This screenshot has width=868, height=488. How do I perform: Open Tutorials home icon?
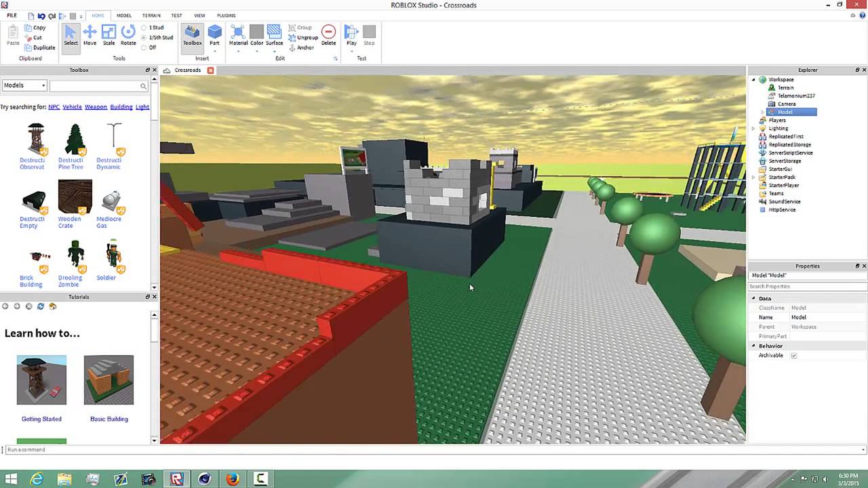(53, 306)
